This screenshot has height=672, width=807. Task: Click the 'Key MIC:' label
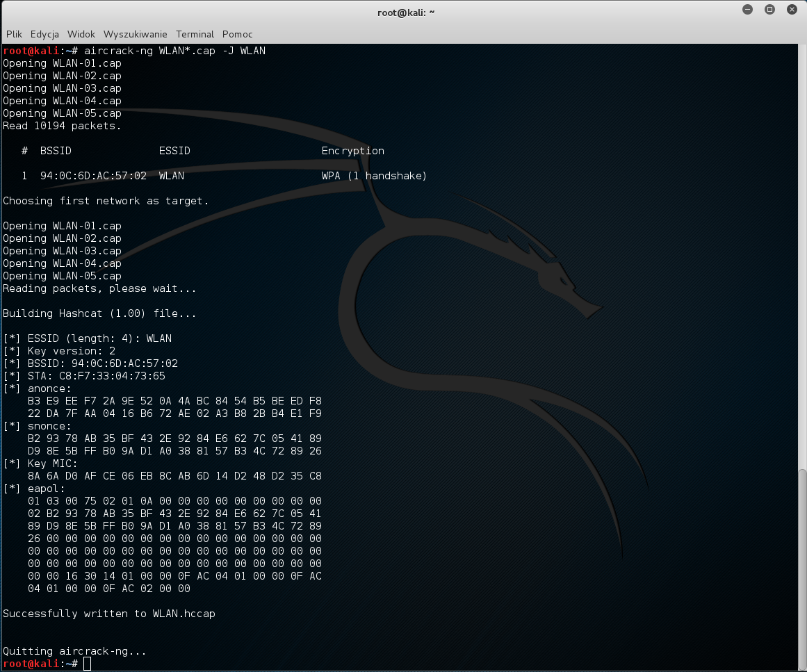click(x=53, y=464)
